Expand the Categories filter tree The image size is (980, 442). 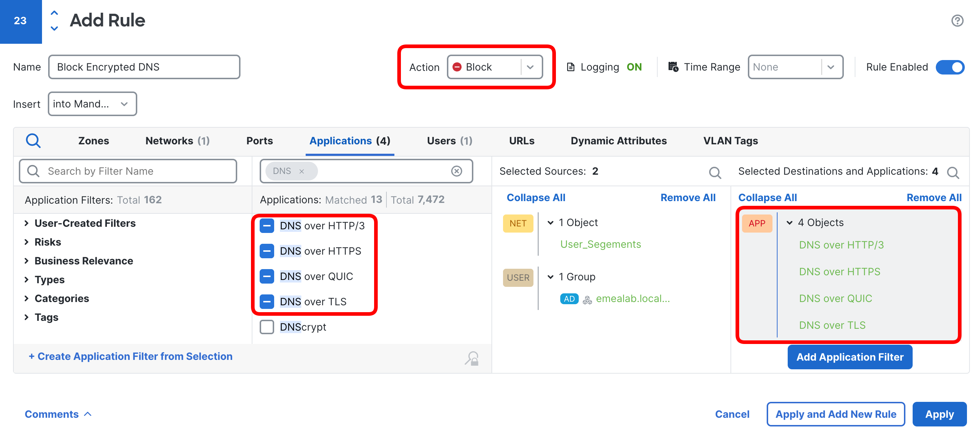point(27,298)
